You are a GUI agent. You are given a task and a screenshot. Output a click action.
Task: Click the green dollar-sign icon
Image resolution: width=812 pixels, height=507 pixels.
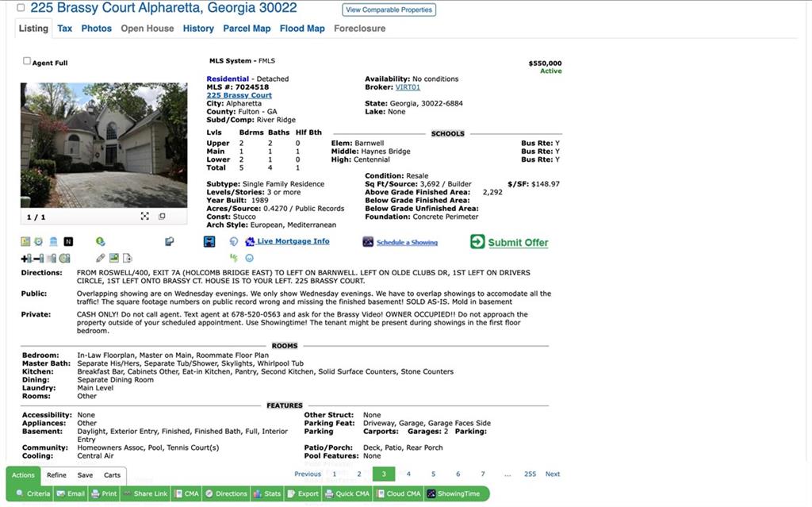101,241
